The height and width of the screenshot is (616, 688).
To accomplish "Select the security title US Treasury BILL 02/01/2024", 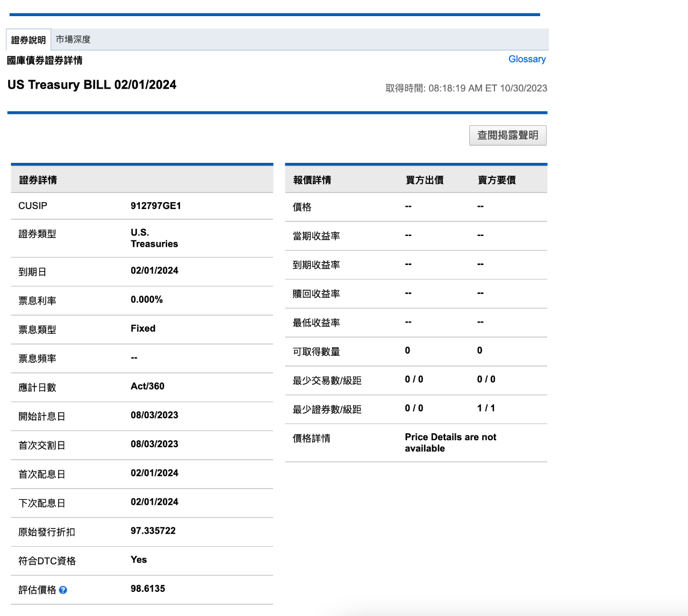I will click(92, 84).
